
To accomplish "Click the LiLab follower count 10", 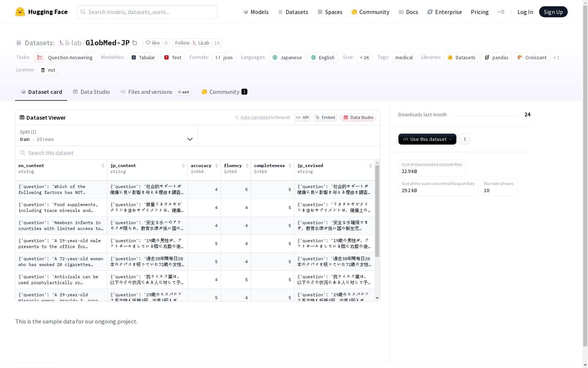I will (217, 43).
